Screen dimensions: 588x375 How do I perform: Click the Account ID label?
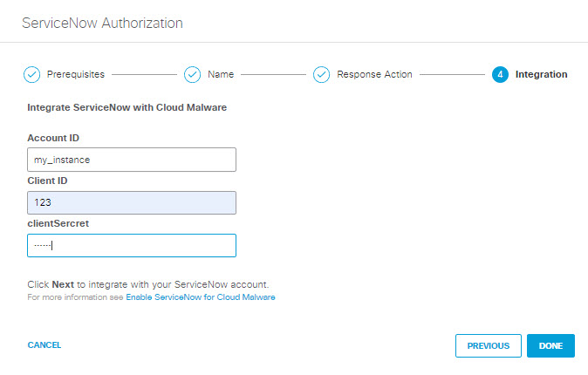pyautogui.click(x=53, y=138)
